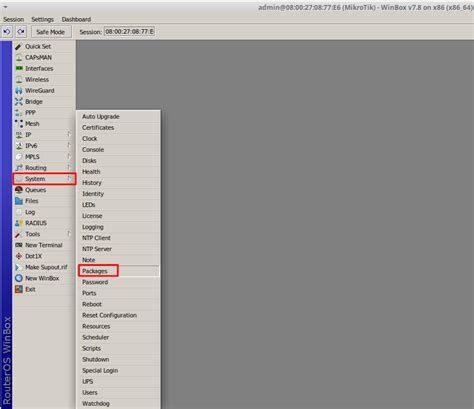474x409 pixels.
Task: Select Disks in System submenu
Action: point(118,160)
